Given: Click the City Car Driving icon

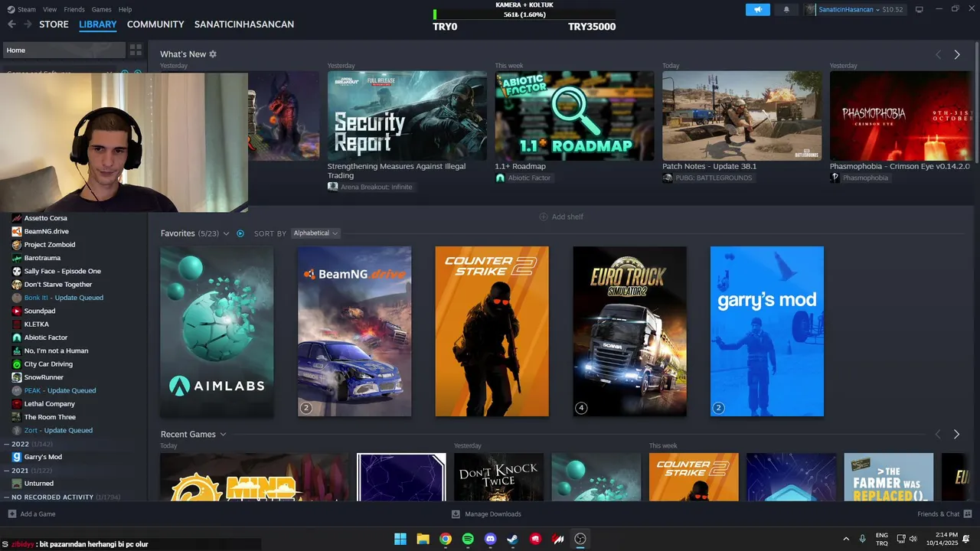Looking at the screenshot, I should 17,364.
